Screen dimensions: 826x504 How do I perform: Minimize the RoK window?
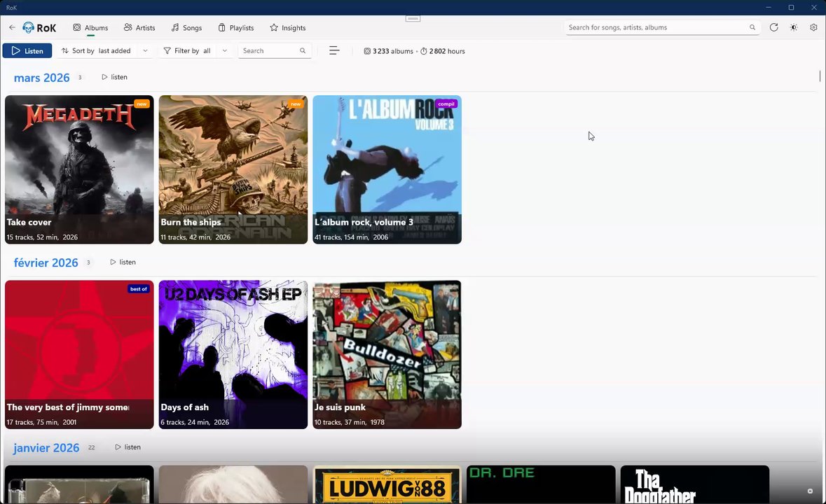(x=769, y=8)
